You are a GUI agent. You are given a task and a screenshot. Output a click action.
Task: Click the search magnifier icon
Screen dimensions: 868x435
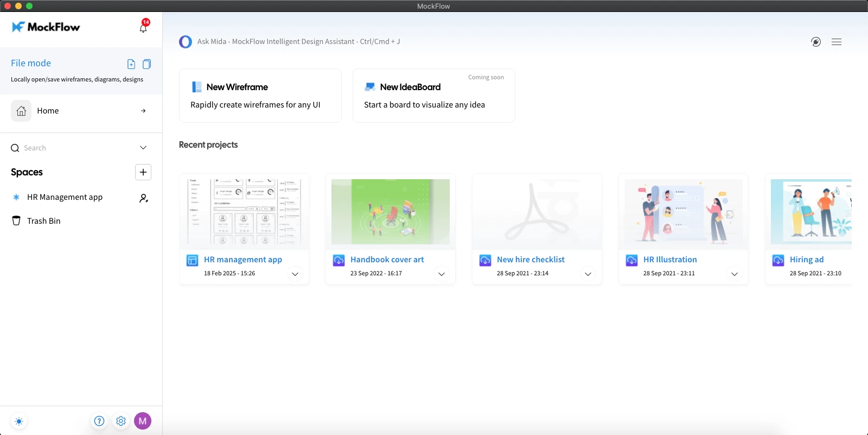[x=15, y=148]
